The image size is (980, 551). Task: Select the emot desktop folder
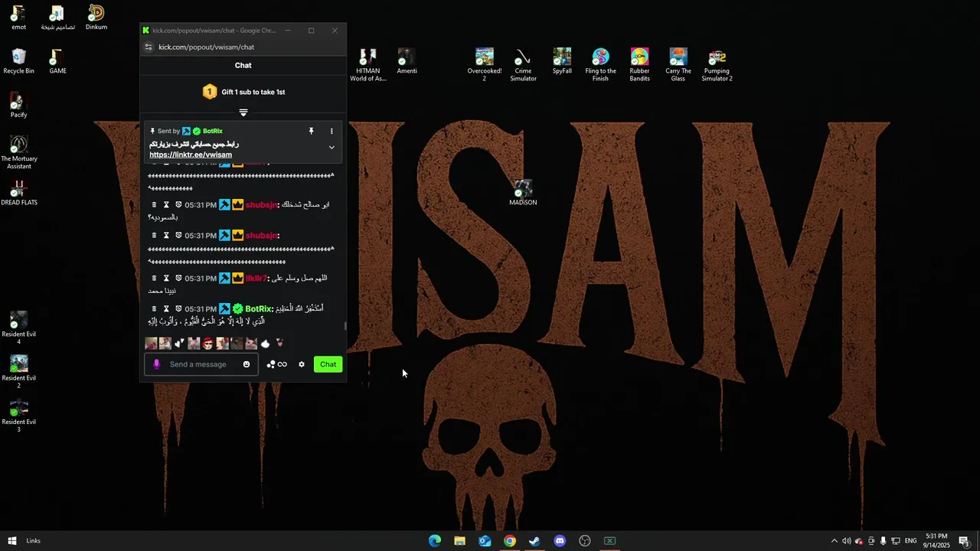tap(18, 18)
